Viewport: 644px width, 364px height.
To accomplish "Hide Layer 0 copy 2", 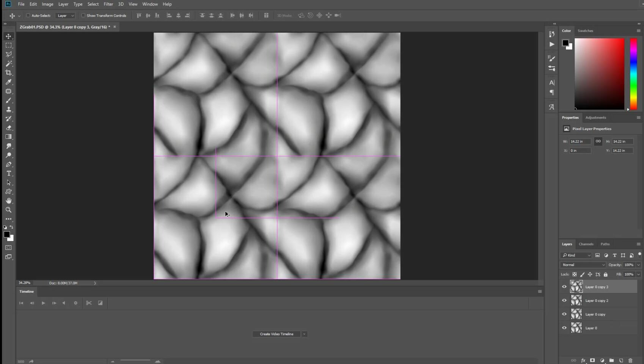I will tap(564, 300).
